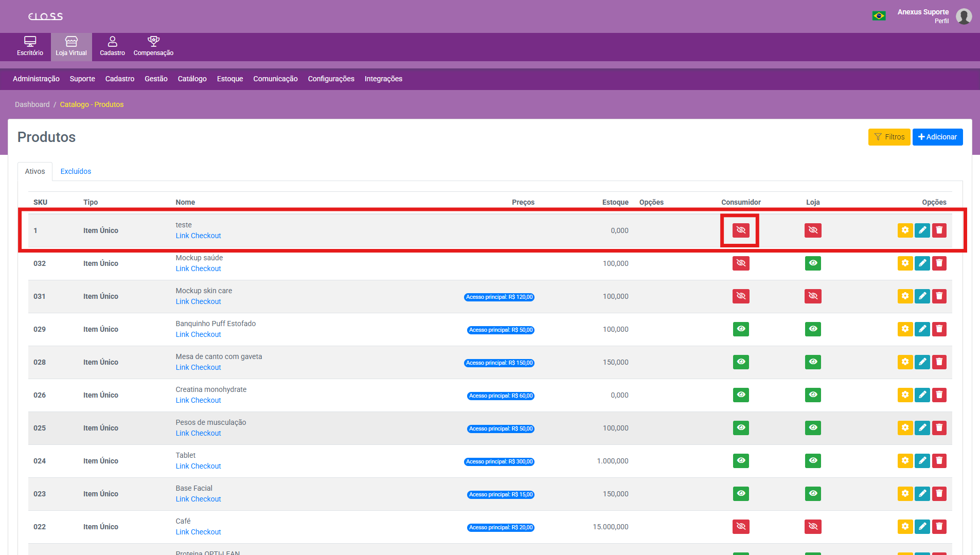Edit the Tablet product with pencil icon

[922, 461]
